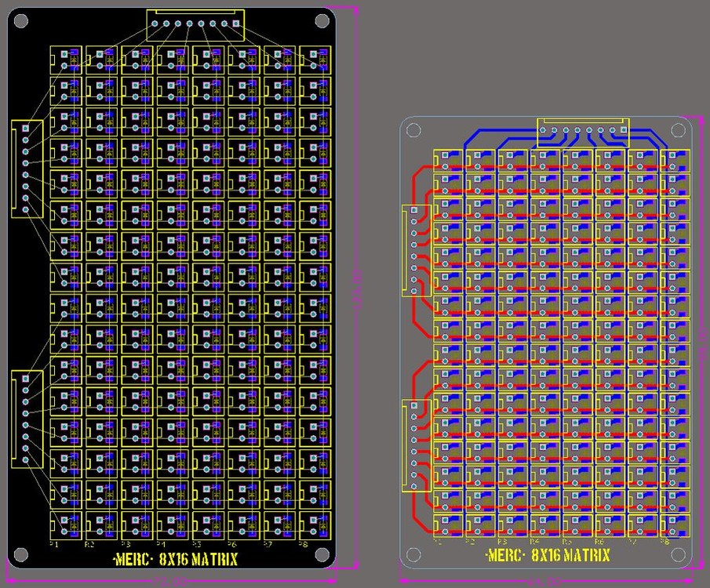Viewport: 710px width, 588px height.
Task: Click the top-left mounting hole of the routed board
Action: (x=413, y=130)
